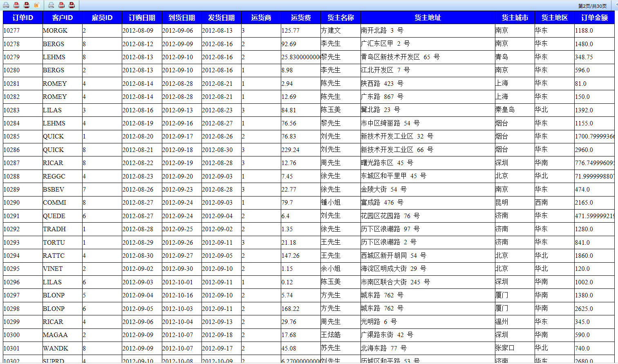Click the 货主地址 column header
The image size is (618, 364).
[428, 18]
